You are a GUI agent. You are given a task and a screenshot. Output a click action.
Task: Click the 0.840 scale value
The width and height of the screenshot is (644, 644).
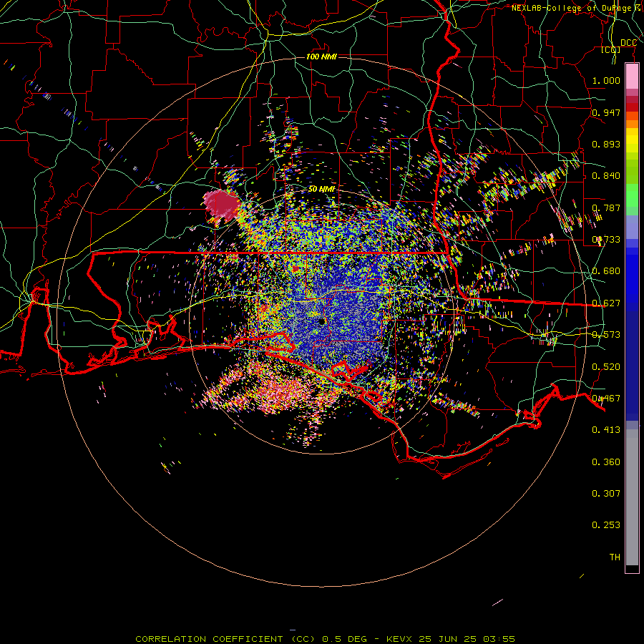(606, 175)
